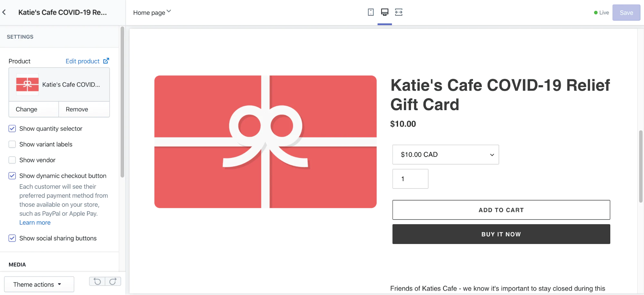Click the gift card product thumbnail
The height and width of the screenshot is (295, 644).
point(27,84)
